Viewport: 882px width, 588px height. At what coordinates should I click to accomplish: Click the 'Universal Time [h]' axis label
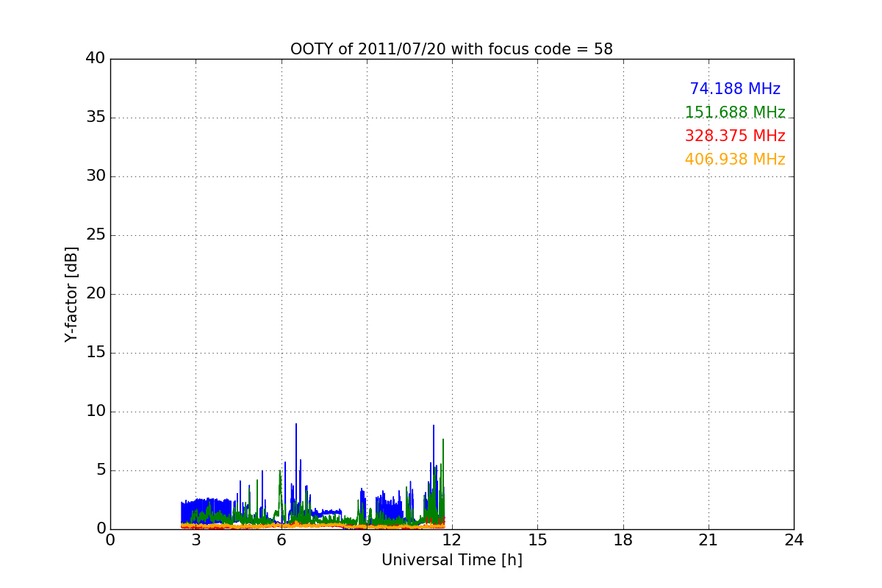pyautogui.click(x=451, y=560)
